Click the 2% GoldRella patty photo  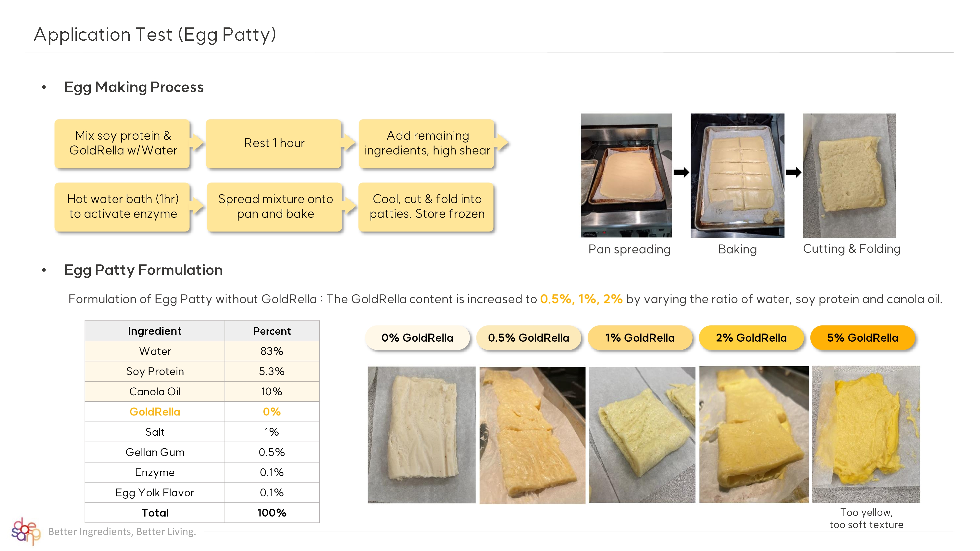coord(754,434)
